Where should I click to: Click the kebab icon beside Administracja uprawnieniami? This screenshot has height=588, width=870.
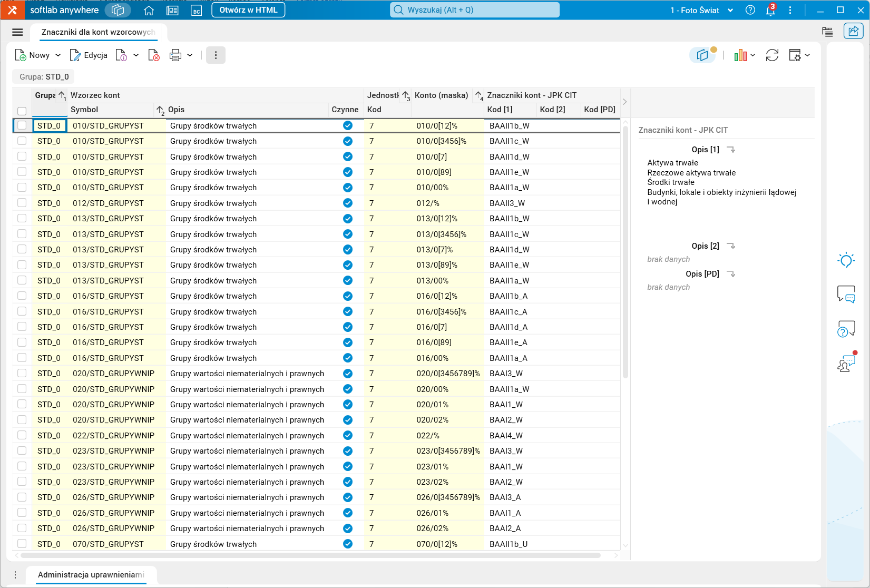coord(15,575)
